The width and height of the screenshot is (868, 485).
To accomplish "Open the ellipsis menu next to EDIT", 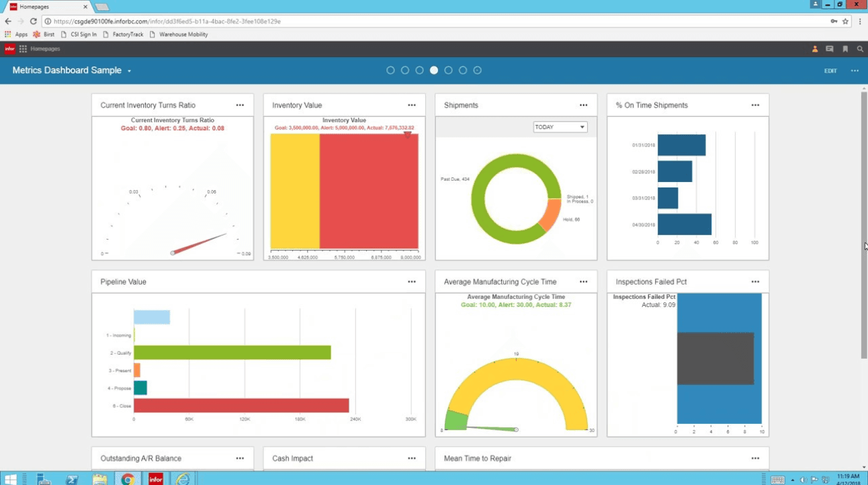I will click(855, 71).
